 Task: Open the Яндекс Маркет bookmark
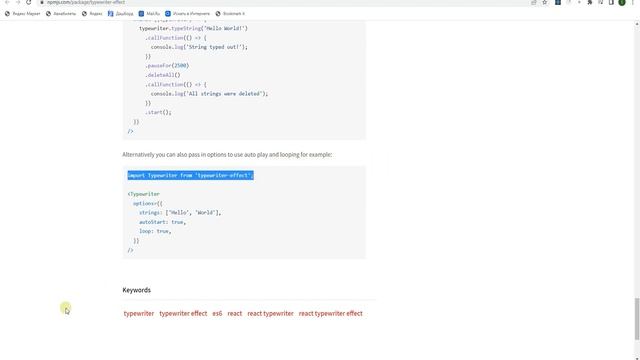coord(22,13)
